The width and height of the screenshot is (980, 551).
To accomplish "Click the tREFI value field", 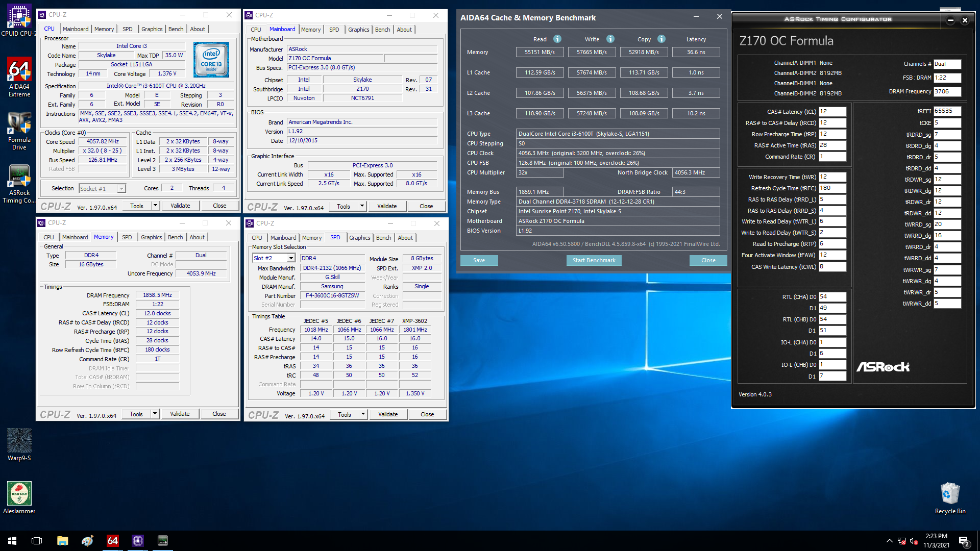I will click(x=947, y=111).
